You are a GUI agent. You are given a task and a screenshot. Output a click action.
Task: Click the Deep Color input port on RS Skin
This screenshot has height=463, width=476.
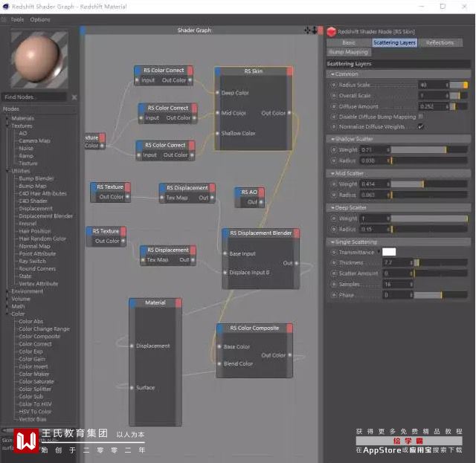click(x=217, y=93)
